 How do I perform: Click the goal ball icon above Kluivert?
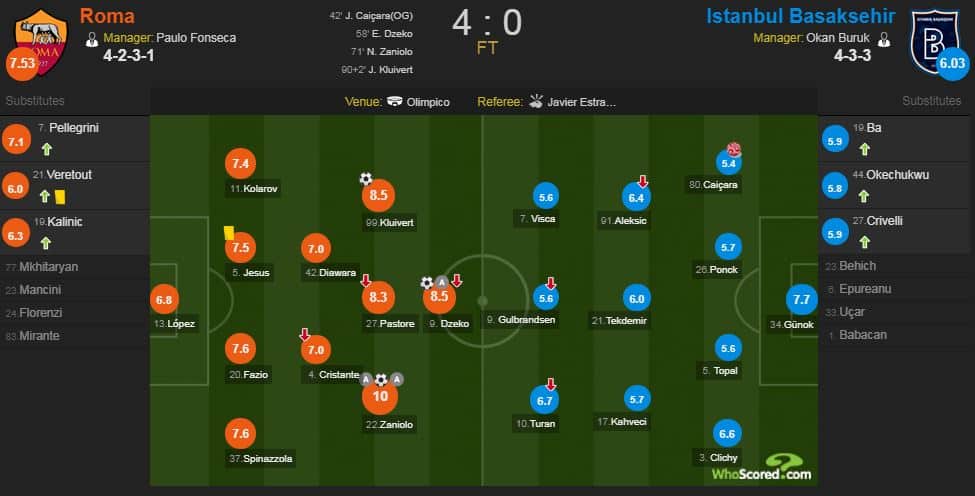pyautogui.click(x=366, y=179)
